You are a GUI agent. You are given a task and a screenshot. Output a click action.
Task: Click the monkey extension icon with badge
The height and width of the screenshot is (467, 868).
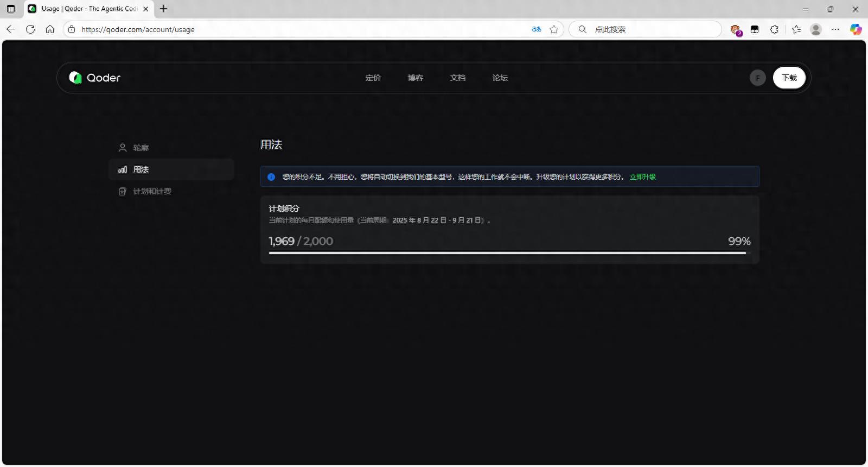736,30
